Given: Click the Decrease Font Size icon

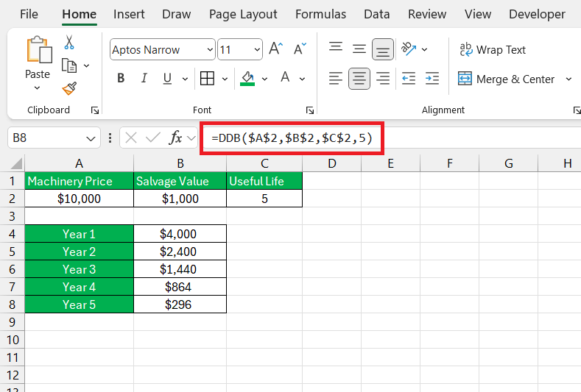Looking at the screenshot, I should pyautogui.click(x=300, y=49).
